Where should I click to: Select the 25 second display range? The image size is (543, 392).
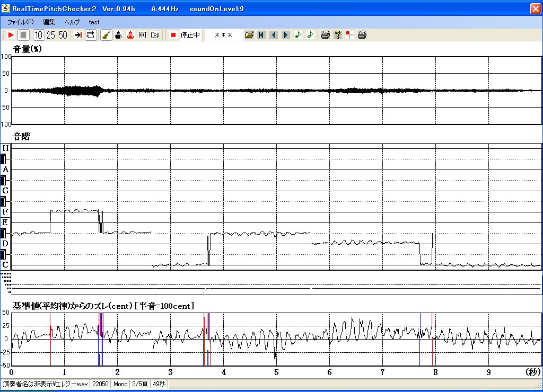51,35
